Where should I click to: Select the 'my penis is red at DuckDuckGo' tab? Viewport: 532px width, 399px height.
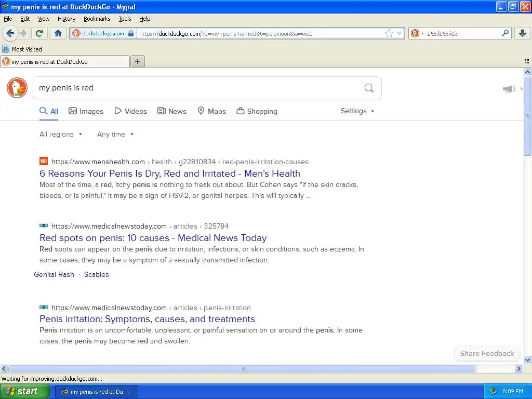65,61
